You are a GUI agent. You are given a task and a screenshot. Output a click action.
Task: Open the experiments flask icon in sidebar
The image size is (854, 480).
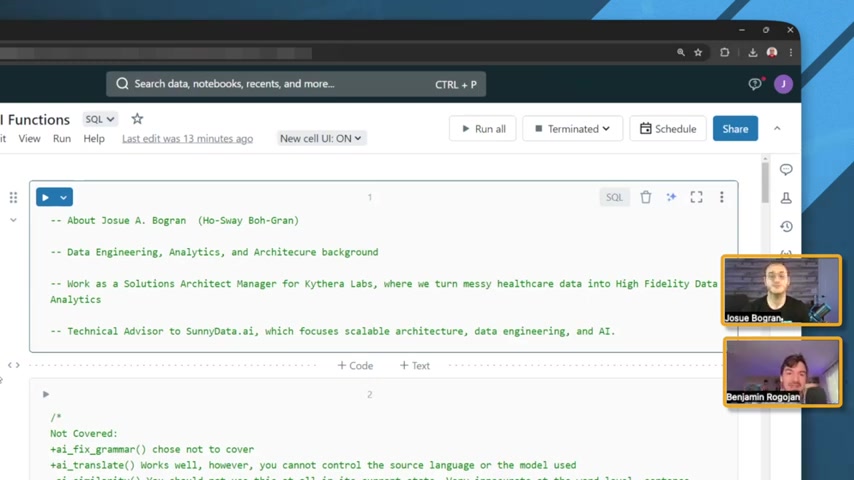click(x=786, y=198)
